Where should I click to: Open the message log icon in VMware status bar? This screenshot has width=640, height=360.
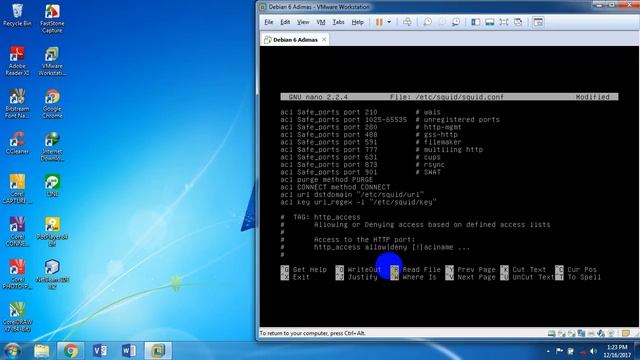point(626,333)
